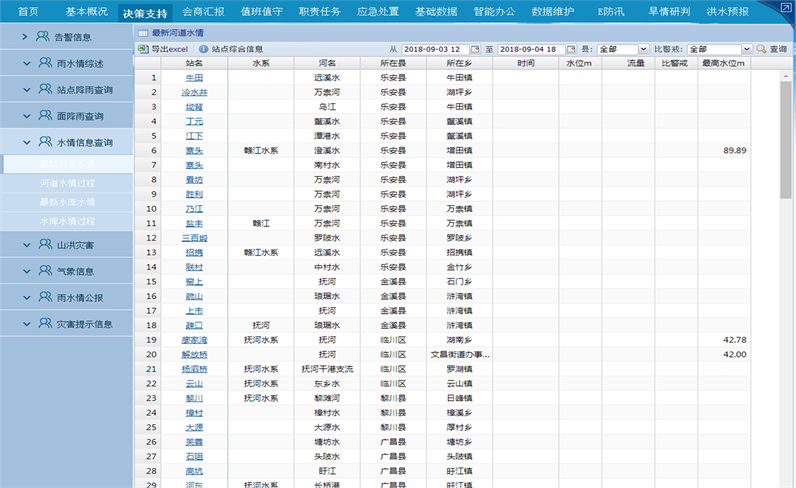Select 河道水情过程 submenu item

tap(68, 183)
